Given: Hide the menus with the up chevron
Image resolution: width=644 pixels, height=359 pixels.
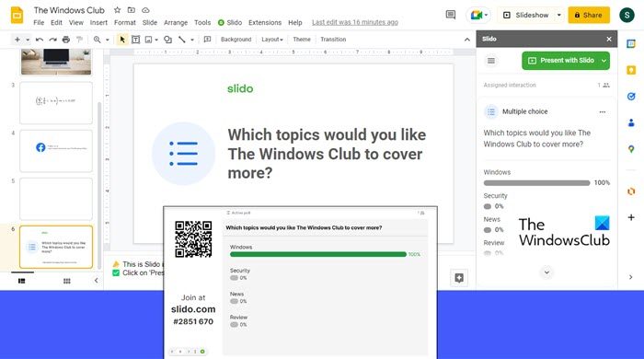Looking at the screenshot, I should [x=467, y=40].
